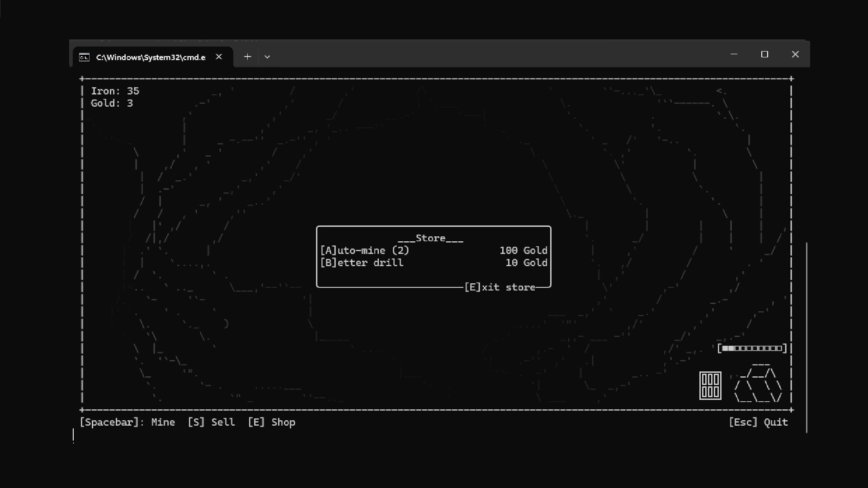
Task: Click the Gold: 3 resource counter
Action: coord(111,103)
